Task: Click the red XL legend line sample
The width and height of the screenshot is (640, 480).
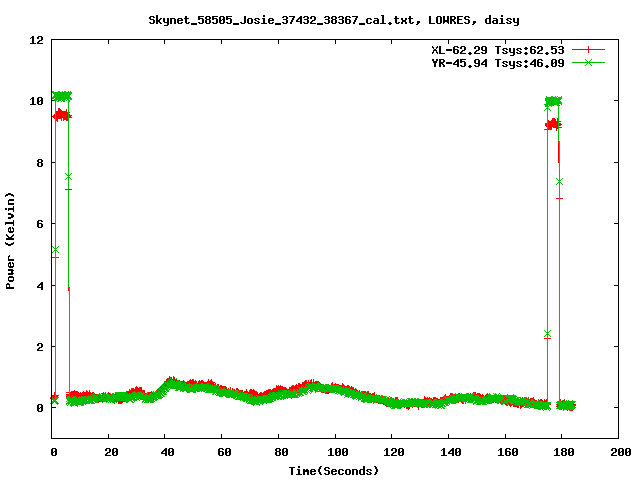Action: 588,50
